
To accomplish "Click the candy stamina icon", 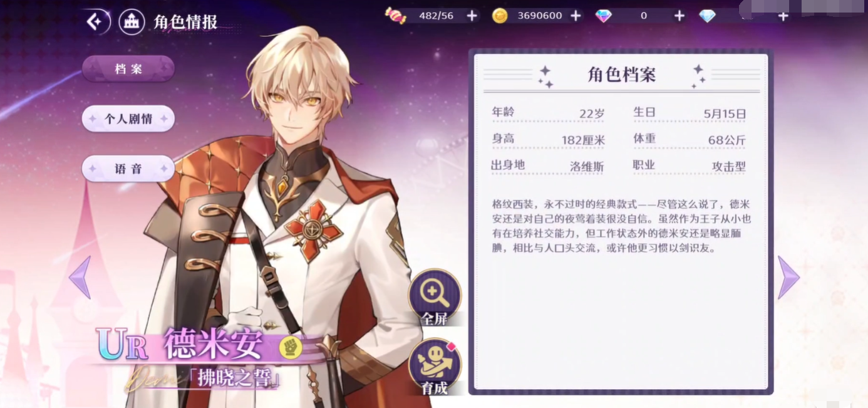I will (x=395, y=16).
